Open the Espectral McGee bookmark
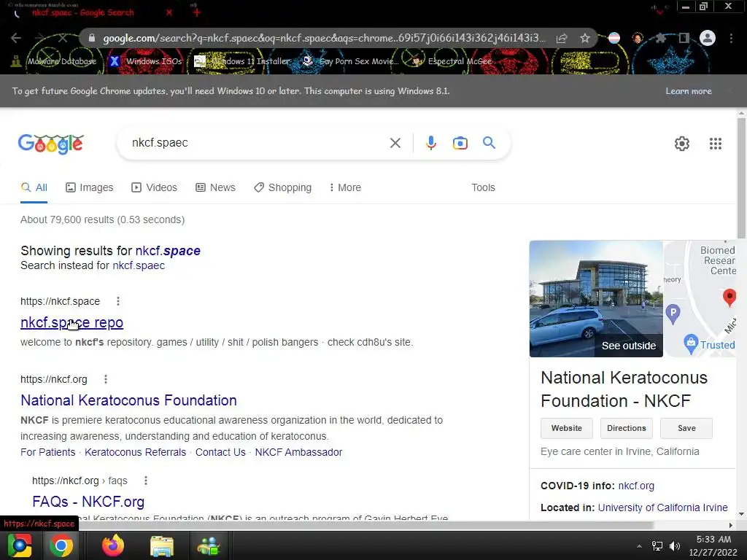The image size is (747, 560). click(452, 61)
